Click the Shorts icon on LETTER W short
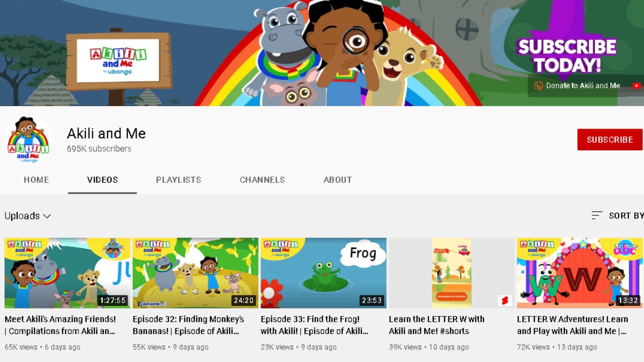Viewport: 644px width, 362px height. tap(505, 300)
